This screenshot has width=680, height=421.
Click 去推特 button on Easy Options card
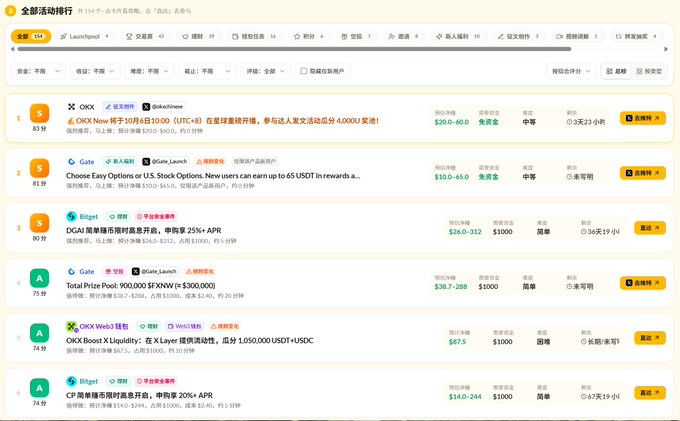pos(642,173)
